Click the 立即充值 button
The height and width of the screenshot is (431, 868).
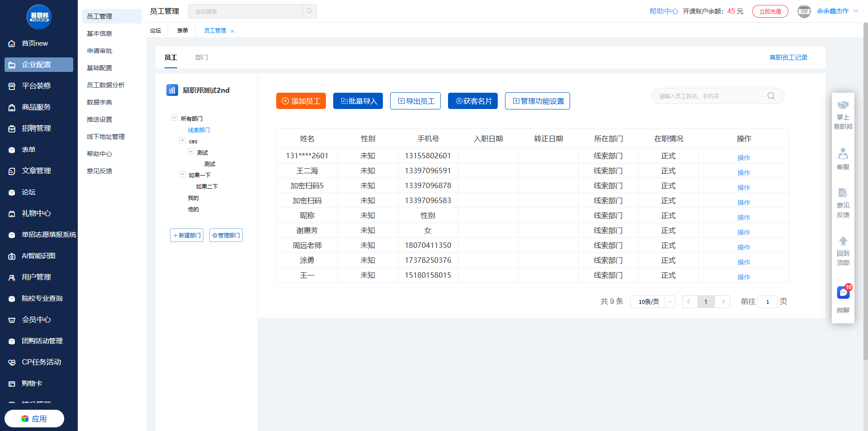tap(770, 11)
